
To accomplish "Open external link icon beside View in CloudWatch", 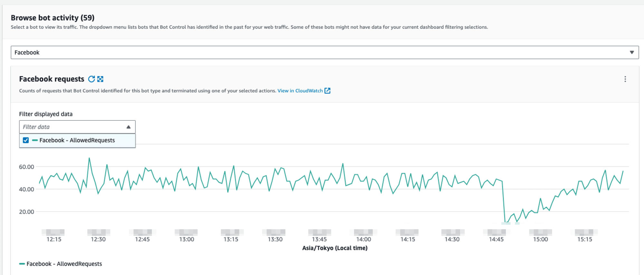I will (327, 91).
